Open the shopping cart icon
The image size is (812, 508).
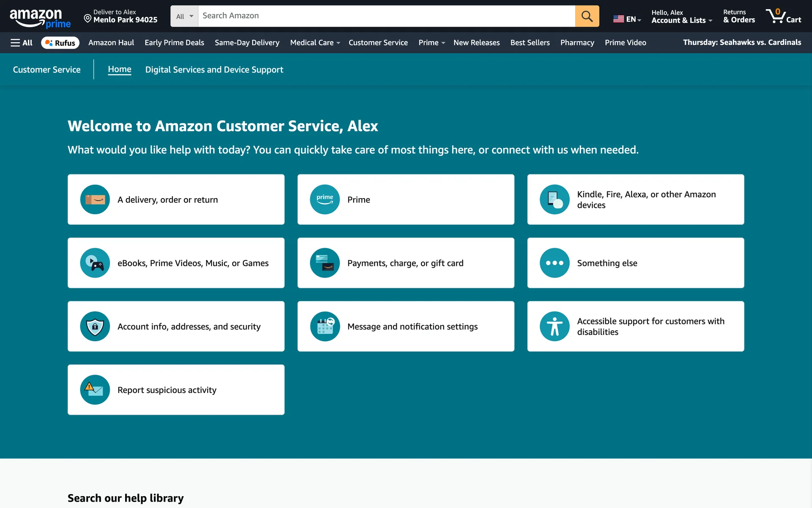(x=783, y=16)
